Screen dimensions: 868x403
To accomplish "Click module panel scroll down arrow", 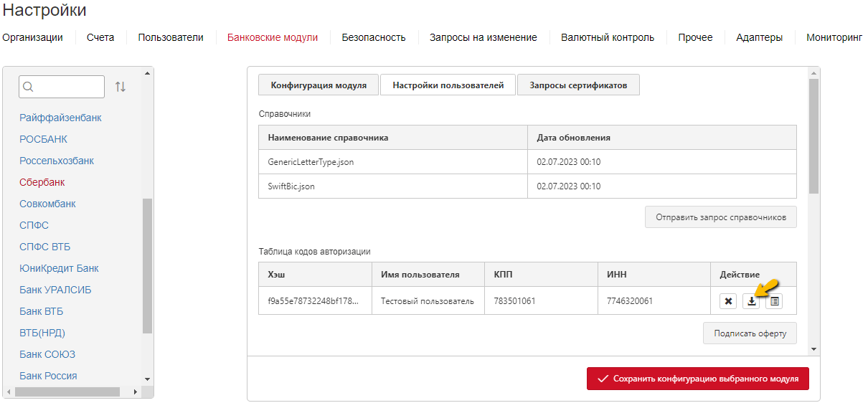I will pos(813,349).
